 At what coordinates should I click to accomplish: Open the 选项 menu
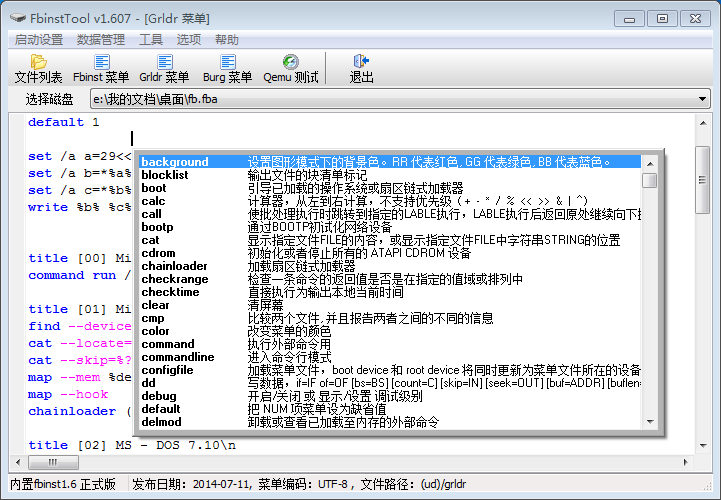(189, 40)
